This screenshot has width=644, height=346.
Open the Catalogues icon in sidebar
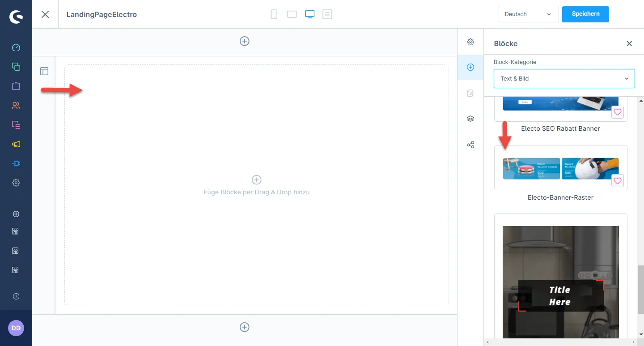(16, 67)
